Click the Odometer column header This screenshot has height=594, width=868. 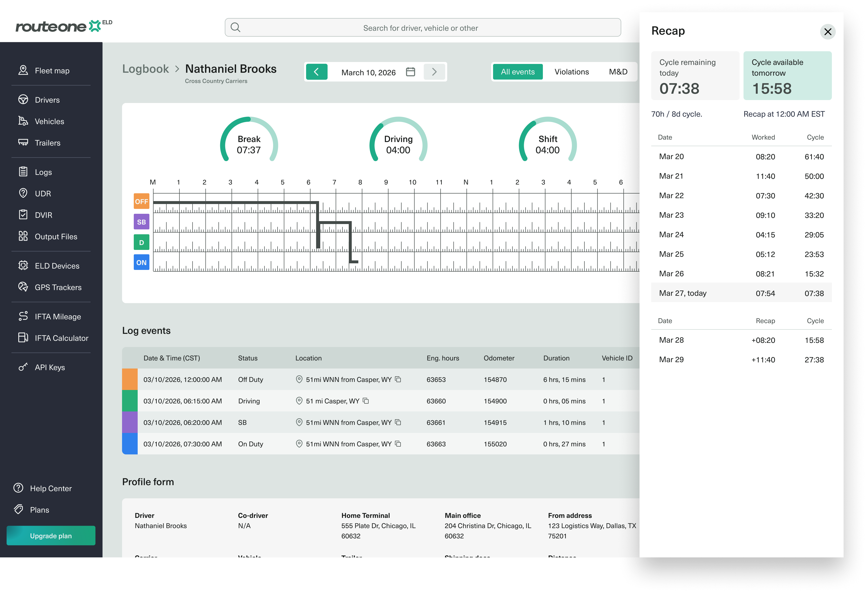tap(499, 358)
